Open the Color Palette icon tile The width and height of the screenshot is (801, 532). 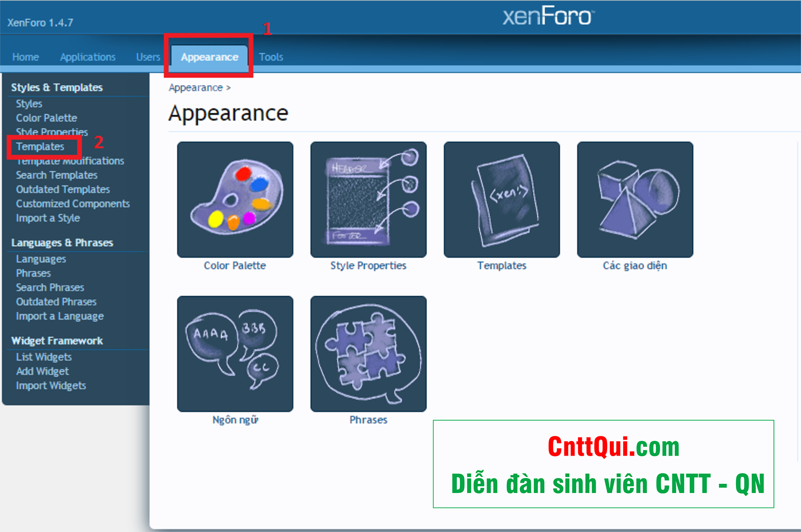(x=235, y=199)
